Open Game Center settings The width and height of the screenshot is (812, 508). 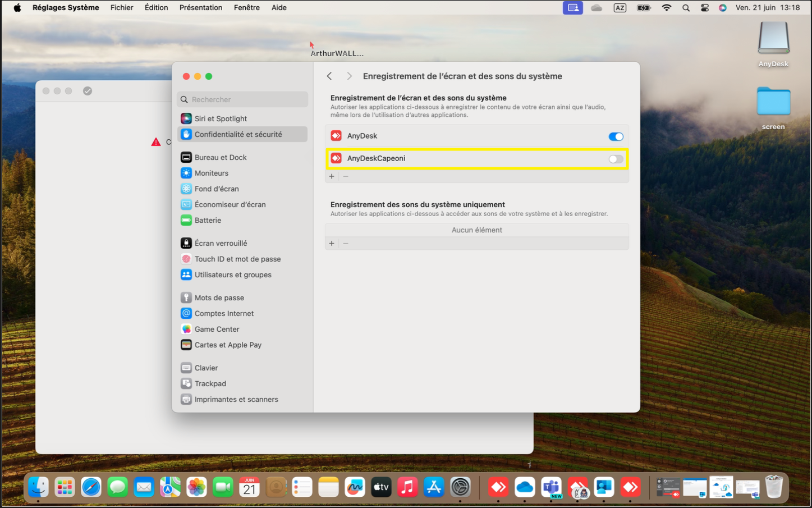coord(242,329)
